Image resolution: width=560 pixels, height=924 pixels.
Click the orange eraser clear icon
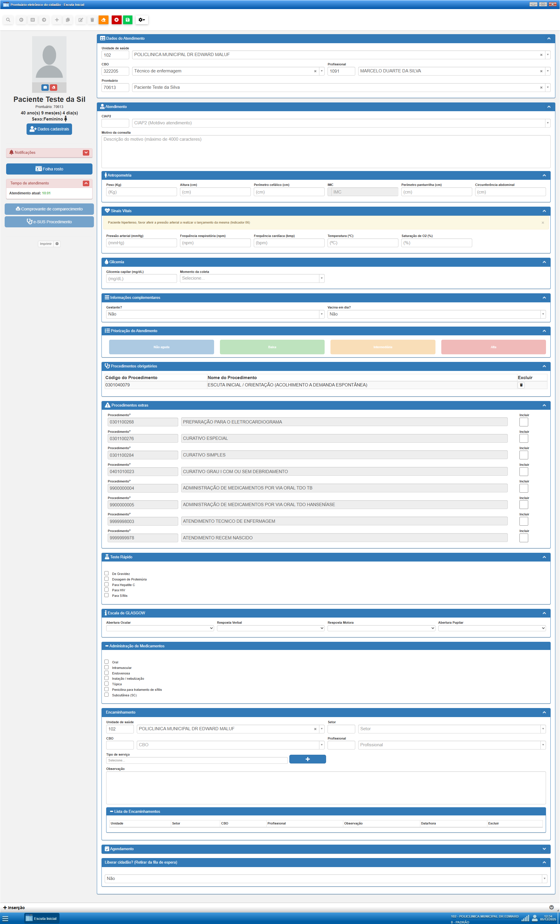coord(104,20)
